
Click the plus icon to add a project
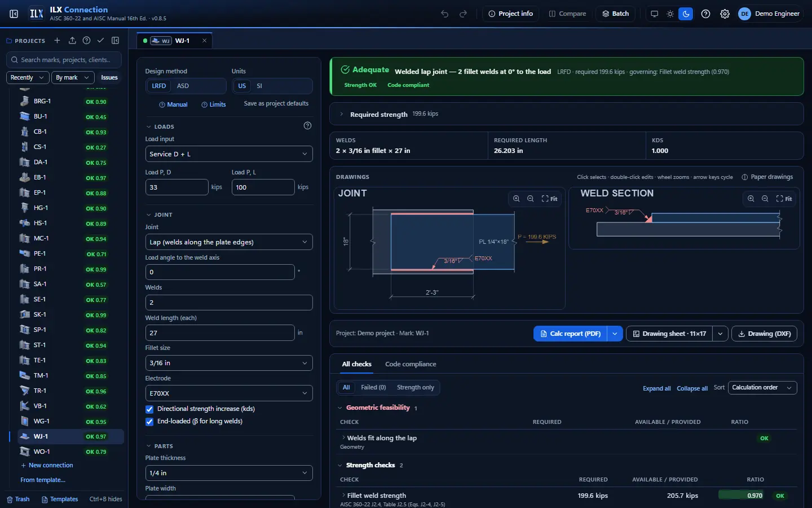pyautogui.click(x=57, y=41)
